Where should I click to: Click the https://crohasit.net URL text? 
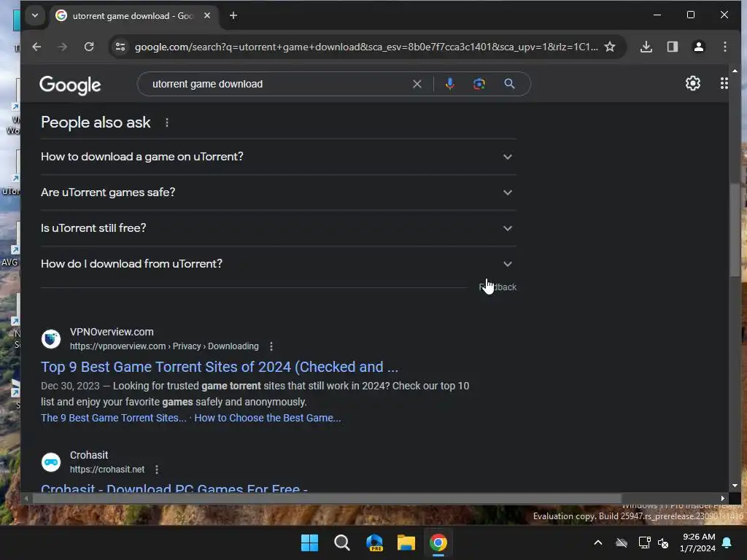click(107, 470)
